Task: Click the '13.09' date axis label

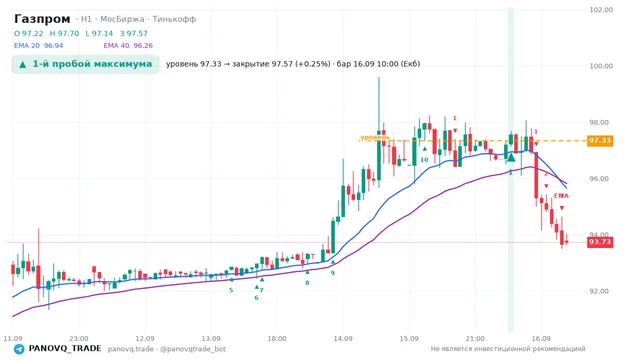Action: (211, 338)
